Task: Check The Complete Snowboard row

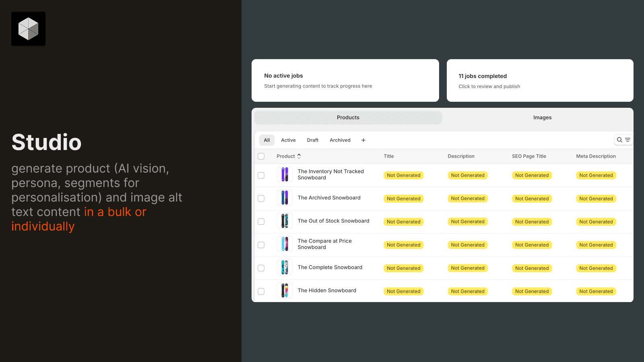Action: (x=261, y=268)
